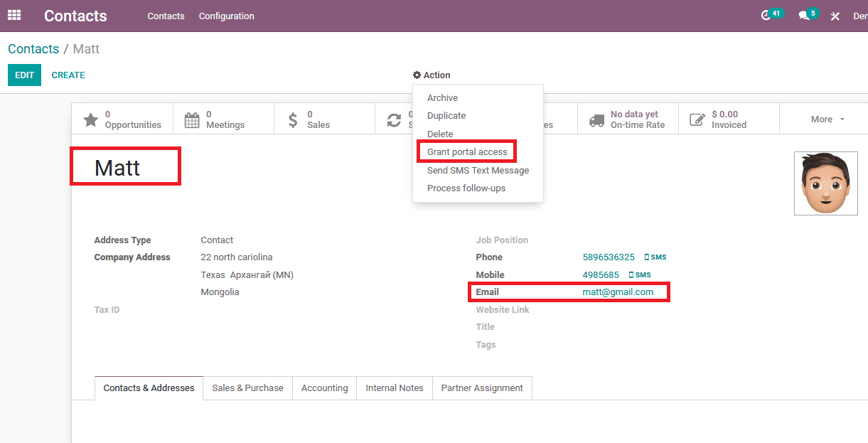Click the calendar icon for Meetings
Screen dimensions: 868x443
192,119
